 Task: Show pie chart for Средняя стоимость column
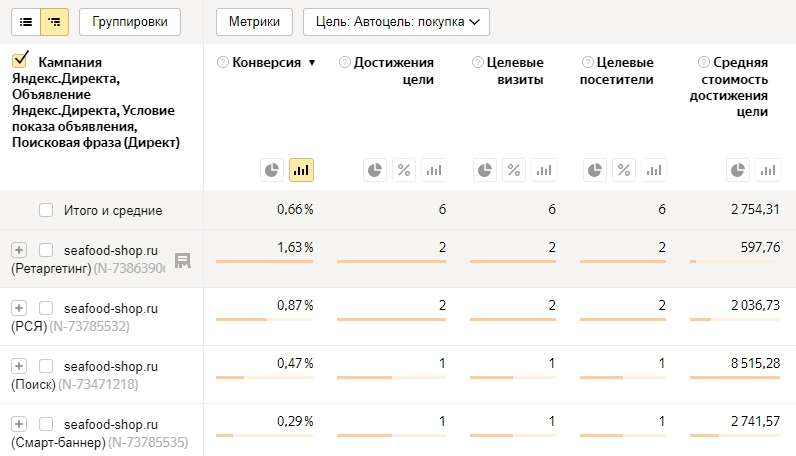coord(738,170)
